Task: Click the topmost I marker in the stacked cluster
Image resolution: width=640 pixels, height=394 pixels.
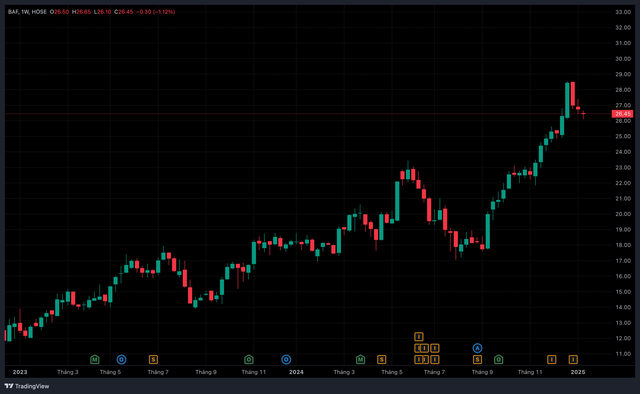Action: [x=419, y=336]
